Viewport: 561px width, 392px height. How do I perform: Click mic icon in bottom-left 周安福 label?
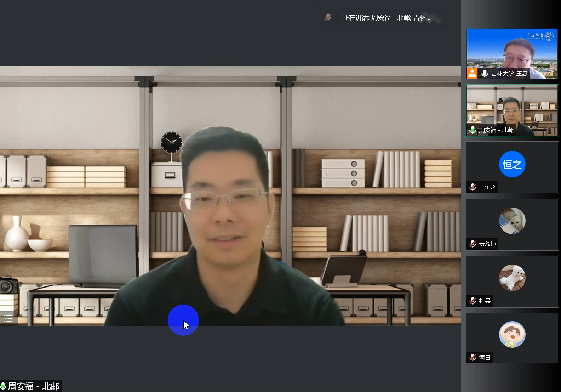pos(3,386)
